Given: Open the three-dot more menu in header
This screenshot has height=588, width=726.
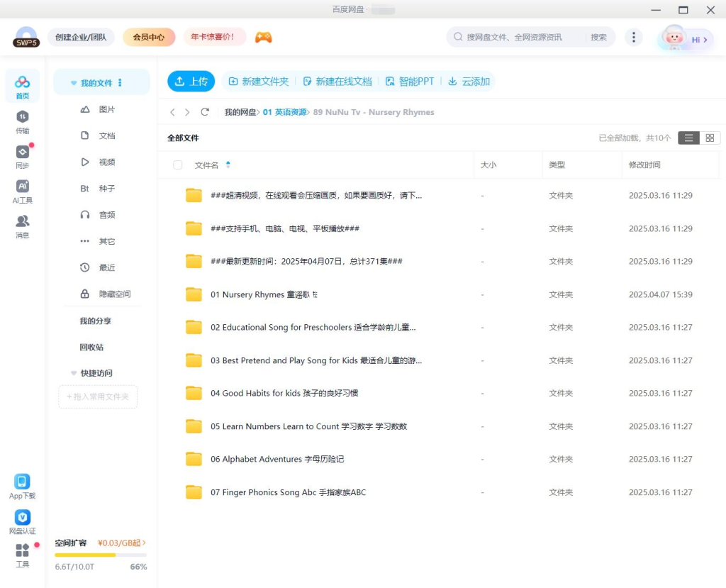Looking at the screenshot, I should coord(633,38).
